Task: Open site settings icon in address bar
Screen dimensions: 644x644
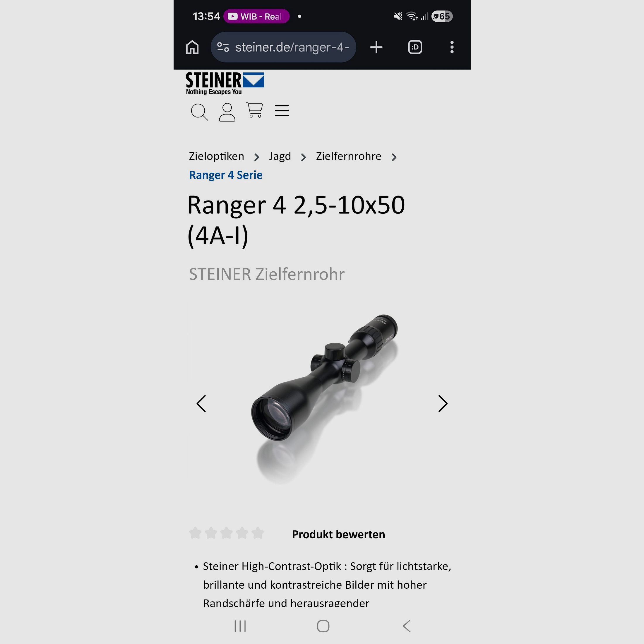Action: click(223, 47)
